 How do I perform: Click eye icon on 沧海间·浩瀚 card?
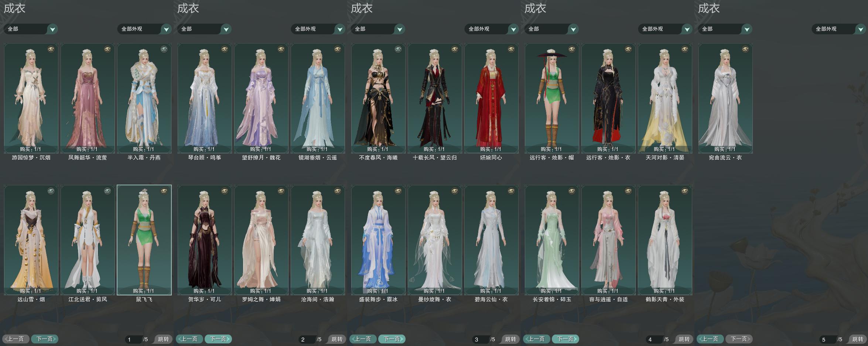click(338, 191)
